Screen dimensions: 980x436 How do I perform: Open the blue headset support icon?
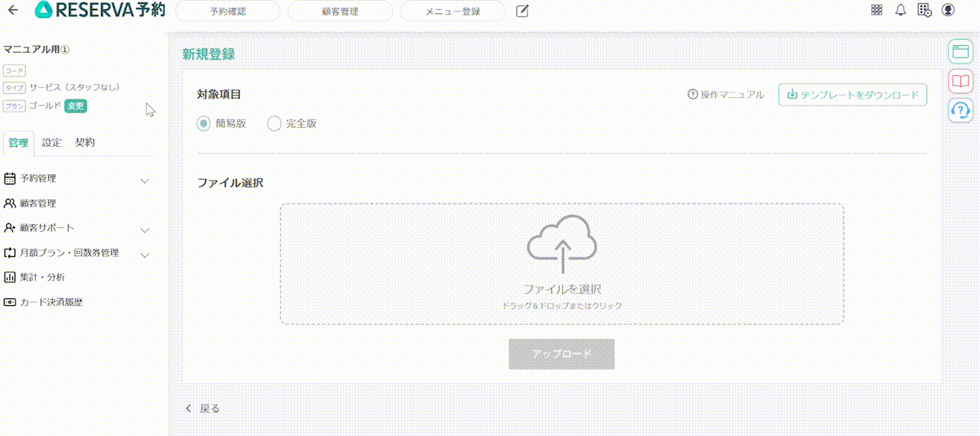tap(961, 110)
